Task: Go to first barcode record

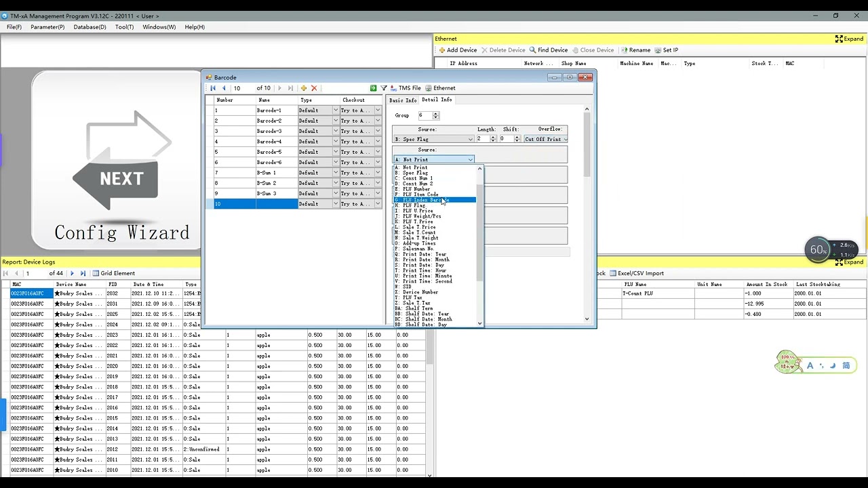Action: (213, 88)
